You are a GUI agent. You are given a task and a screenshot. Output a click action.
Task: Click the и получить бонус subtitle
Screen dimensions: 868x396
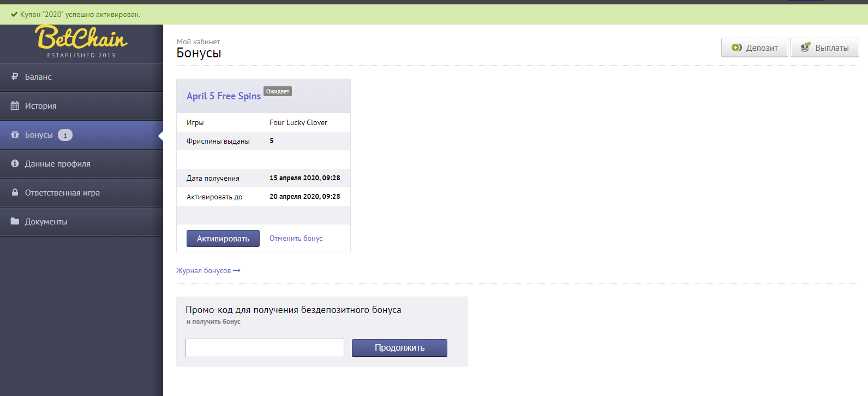tap(213, 322)
